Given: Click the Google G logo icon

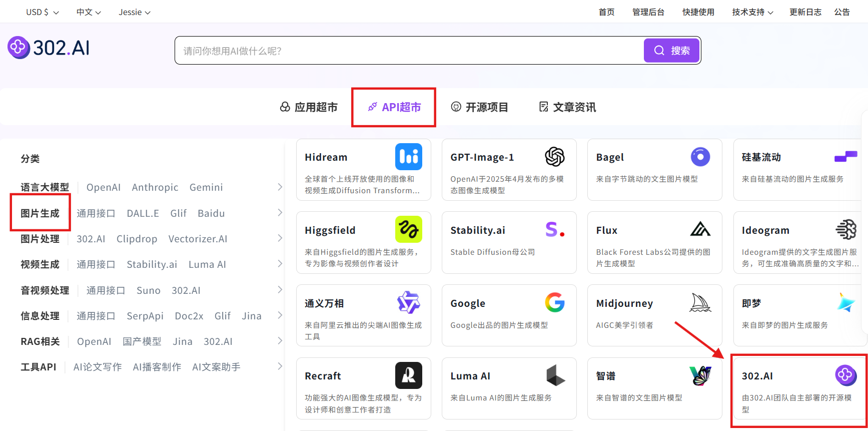Looking at the screenshot, I should tap(554, 302).
